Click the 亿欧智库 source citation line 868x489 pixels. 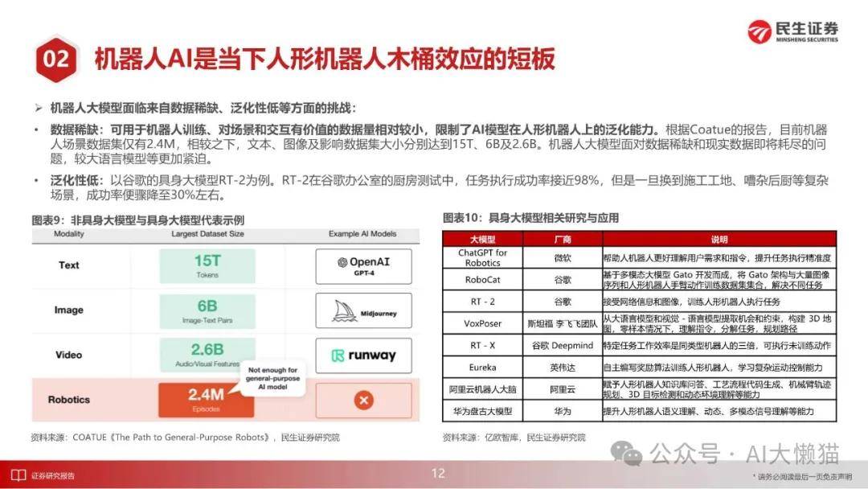click(514, 438)
